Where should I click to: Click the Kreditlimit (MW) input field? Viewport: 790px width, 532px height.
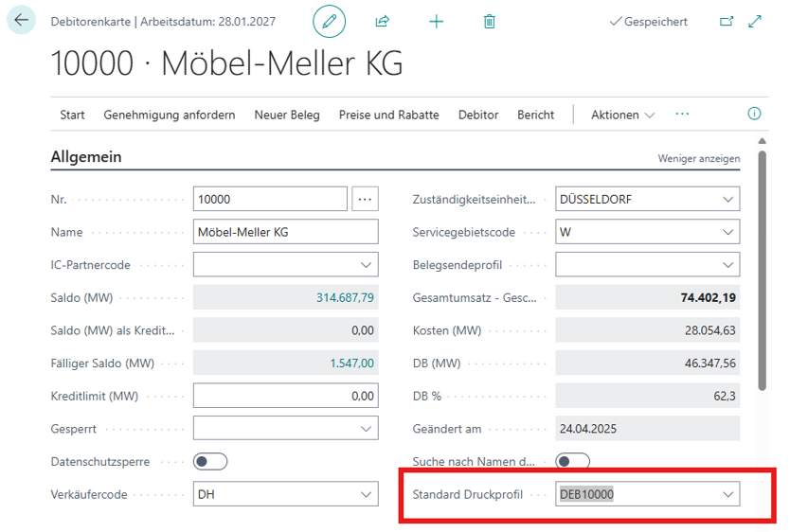point(285,396)
